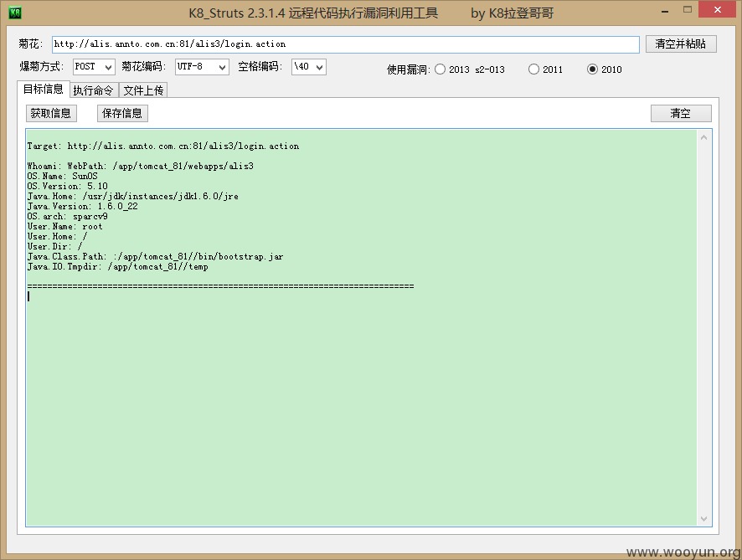
Task: Click the User.Home line
Action: [57, 236]
